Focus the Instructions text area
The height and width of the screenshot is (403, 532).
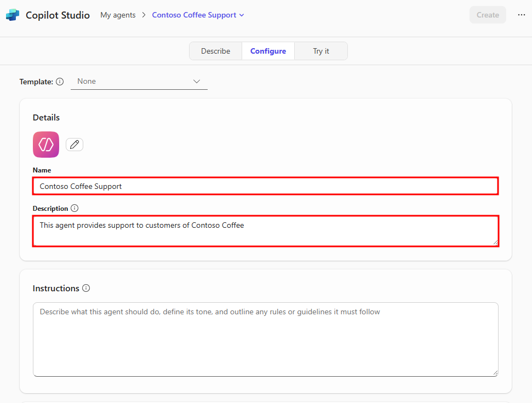[x=265, y=339]
